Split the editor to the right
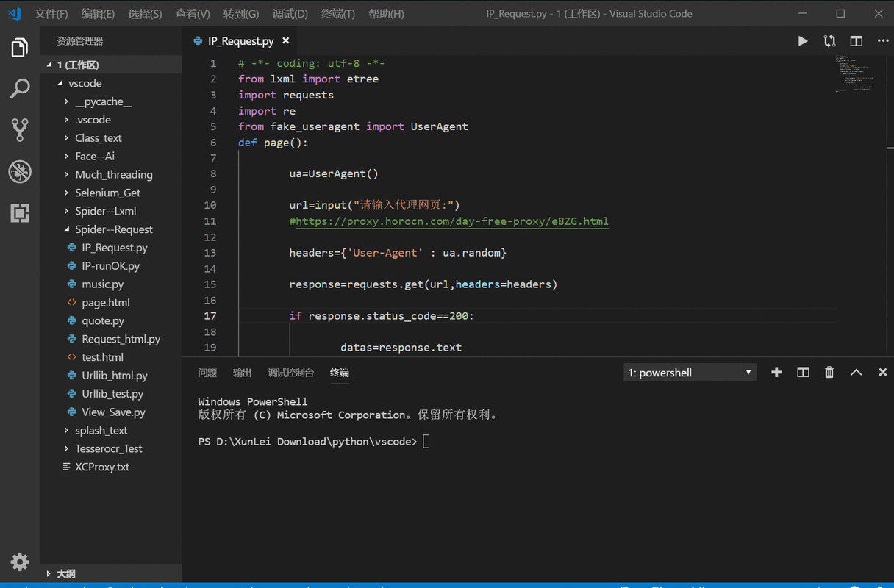Image resolution: width=894 pixels, height=588 pixels. click(857, 41)
